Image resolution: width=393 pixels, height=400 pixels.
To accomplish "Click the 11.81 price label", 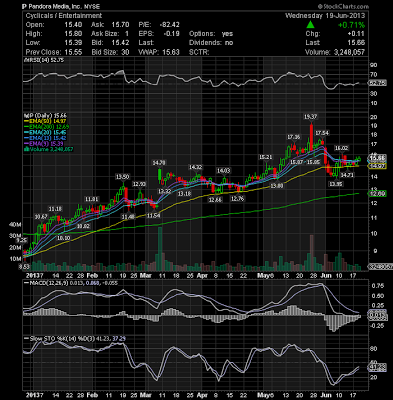I will coord(91,199).
